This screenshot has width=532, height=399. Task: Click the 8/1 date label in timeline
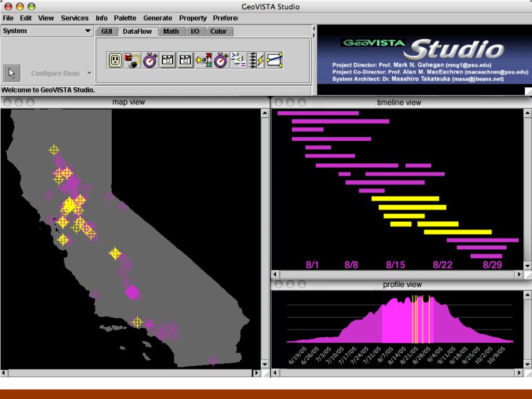tap(312, 264)
